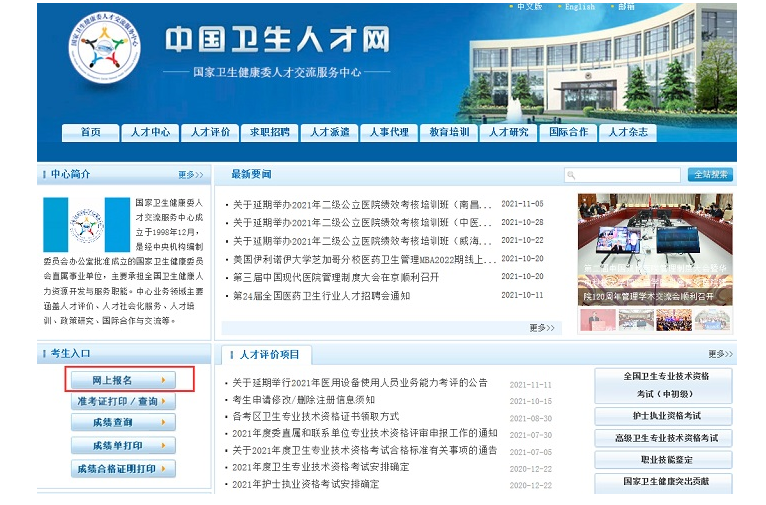The height and width of the screenshot is (505, 766).
Task: Click the 2021-11-11 date text
Action: point(531,385)
